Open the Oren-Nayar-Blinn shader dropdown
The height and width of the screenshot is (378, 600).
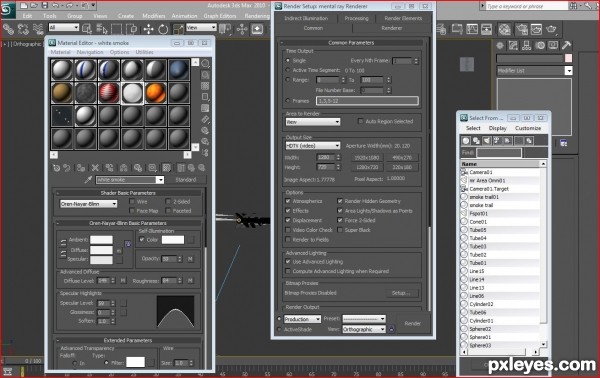(x=88, y=204)
